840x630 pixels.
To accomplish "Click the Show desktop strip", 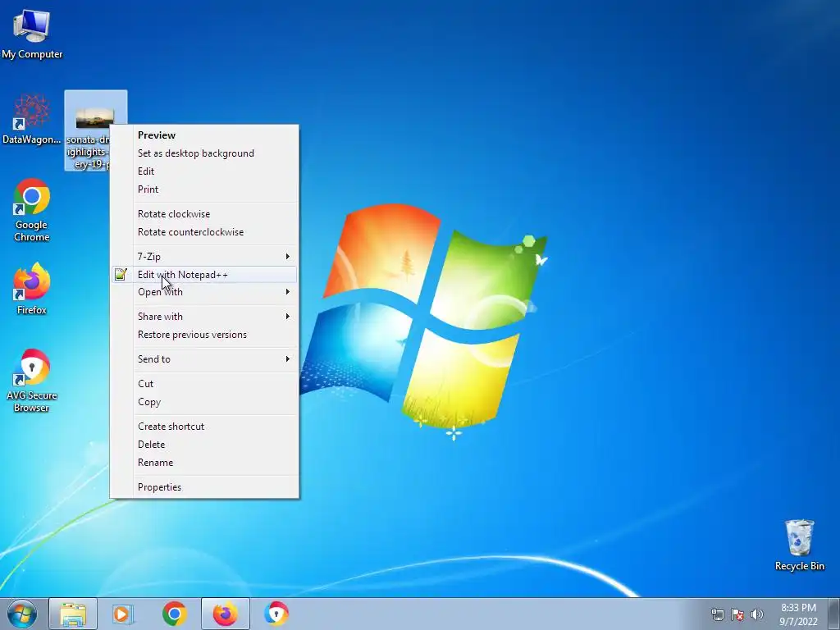I will coord(834,614).
